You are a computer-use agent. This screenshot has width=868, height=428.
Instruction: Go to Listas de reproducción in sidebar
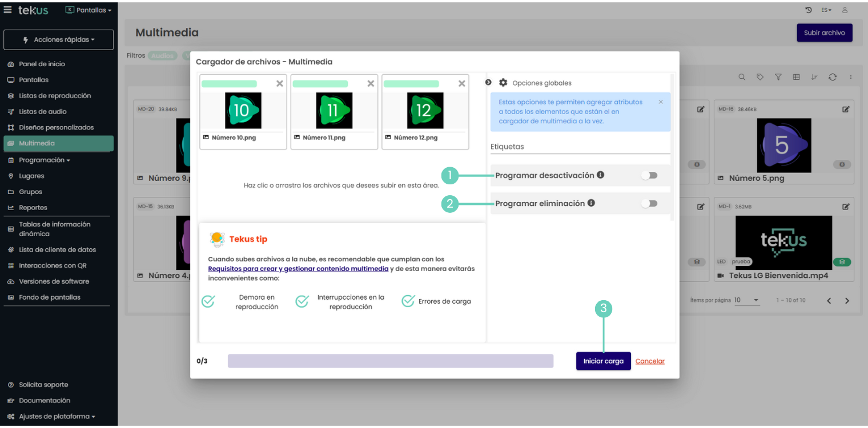pos(55,96)
